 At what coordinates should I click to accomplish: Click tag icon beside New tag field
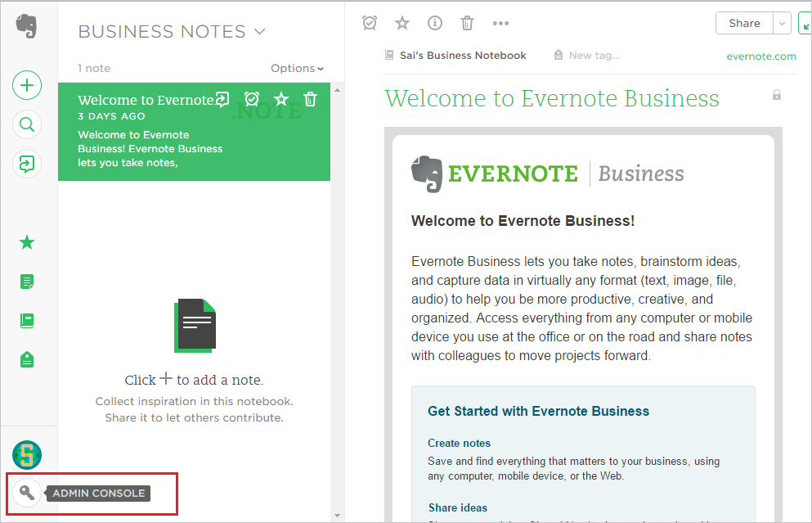[559, 55]
